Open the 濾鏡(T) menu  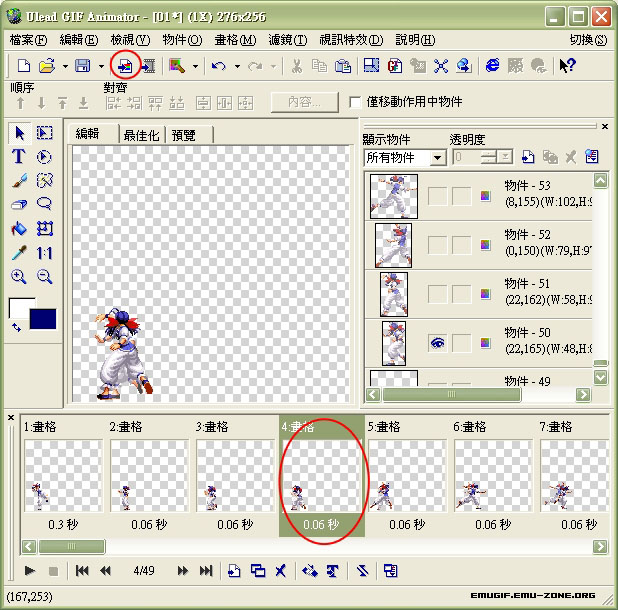(x=288, y=40)
